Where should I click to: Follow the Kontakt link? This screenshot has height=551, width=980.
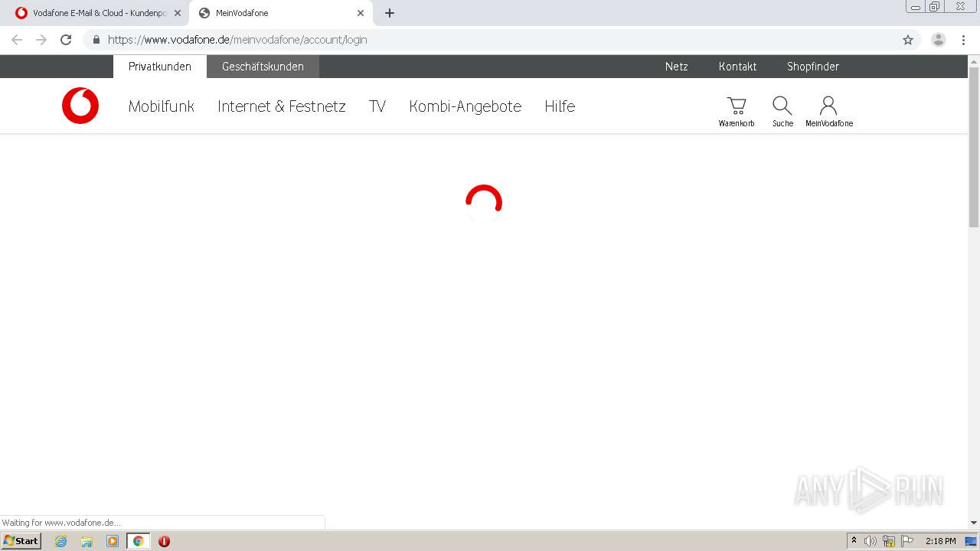(738, 67)
